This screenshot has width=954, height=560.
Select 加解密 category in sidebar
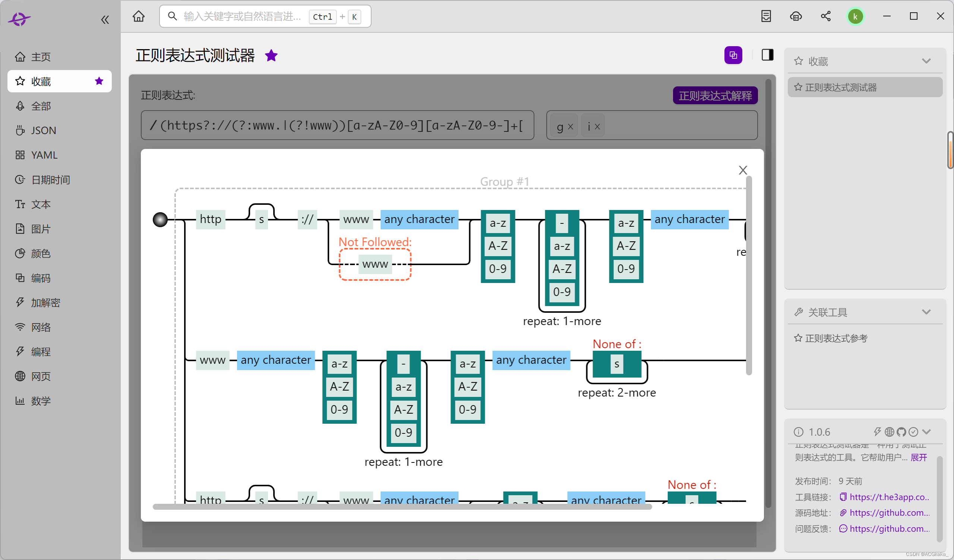click(x=45, y=303)
